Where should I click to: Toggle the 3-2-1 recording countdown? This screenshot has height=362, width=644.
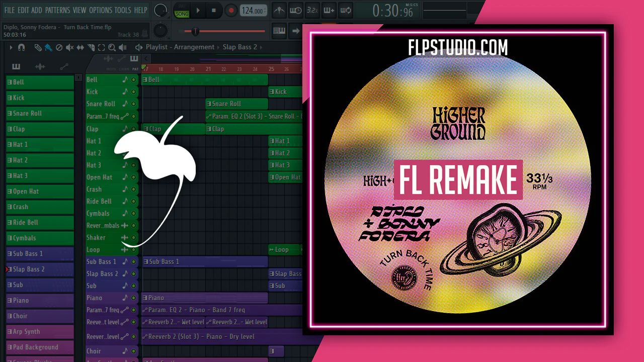[x=312, y=10]
